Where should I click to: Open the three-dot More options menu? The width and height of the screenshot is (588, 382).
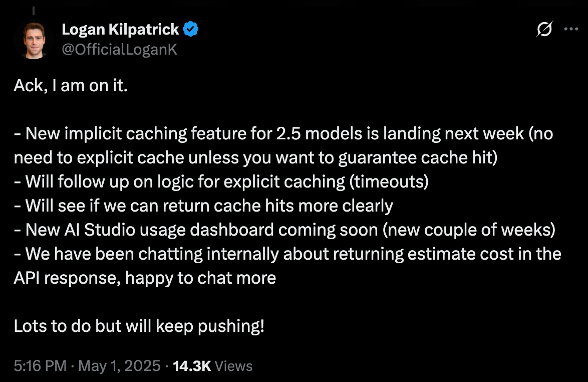[x=571, y=30]
